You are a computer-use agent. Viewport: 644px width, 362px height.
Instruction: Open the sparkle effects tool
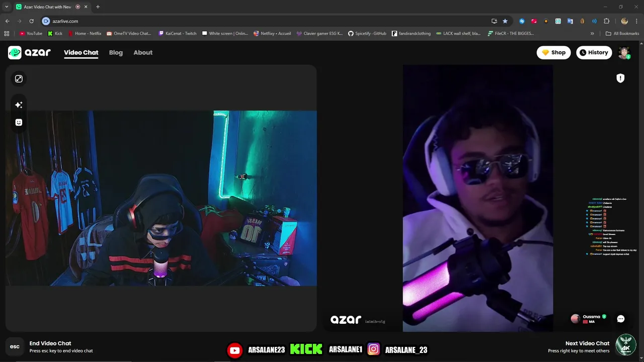click(x=19, y=105)
